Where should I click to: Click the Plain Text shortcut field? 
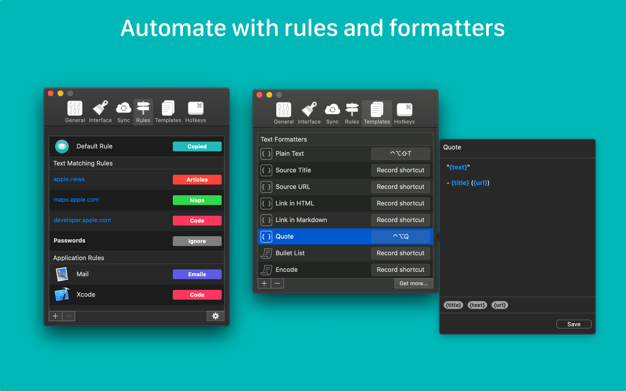pos(400,153)
